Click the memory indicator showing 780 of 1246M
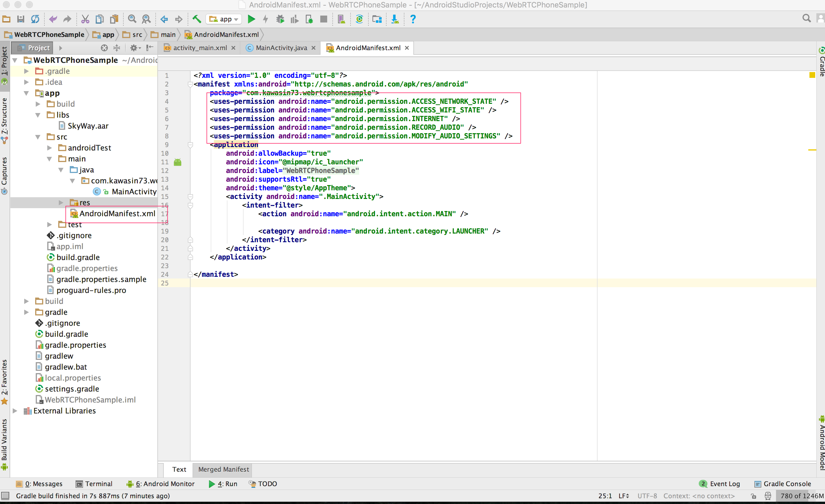Screen dimensions: 825x504 pos(800,496)
